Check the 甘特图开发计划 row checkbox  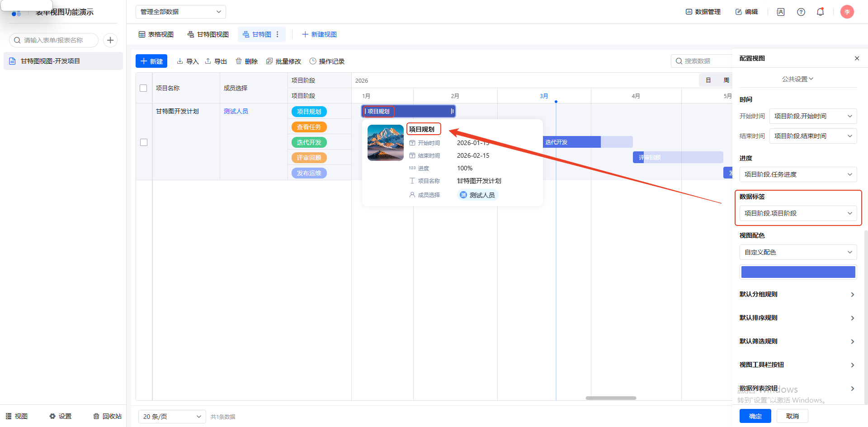coord(144,142)
